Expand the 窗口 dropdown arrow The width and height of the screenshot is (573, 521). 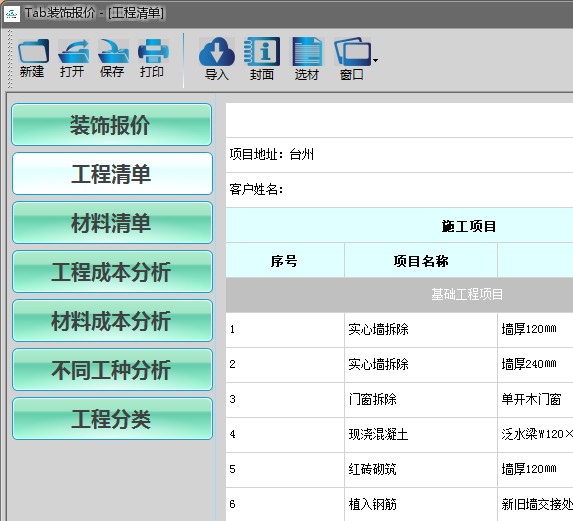375,60
